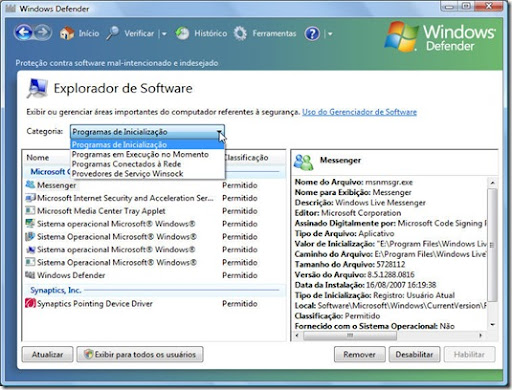The image size is (512, 390).
Task: Click the details pane scroll right arrow
Action: tap(480, 336)
